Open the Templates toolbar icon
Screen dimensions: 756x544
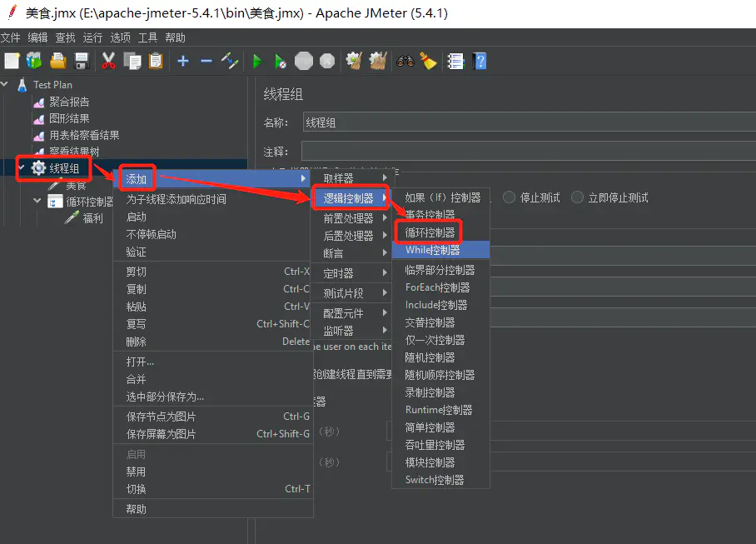click(x=34, y=62)
